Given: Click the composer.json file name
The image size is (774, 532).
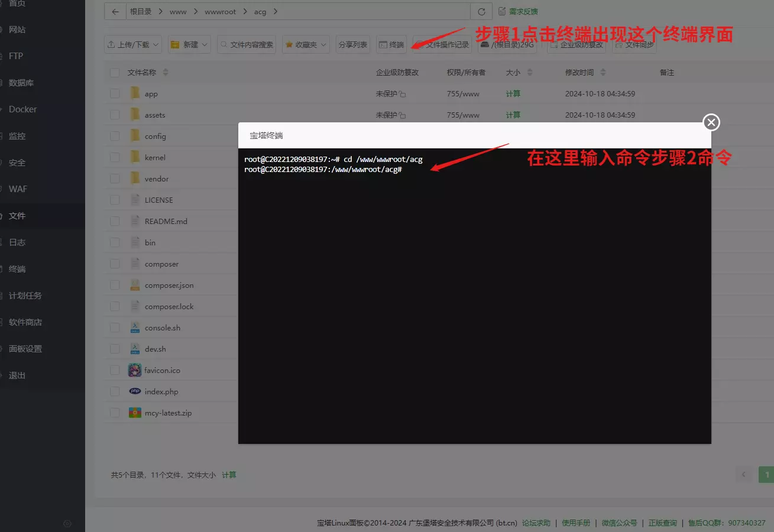Looking at the screenshot, I should click(169, 285).
